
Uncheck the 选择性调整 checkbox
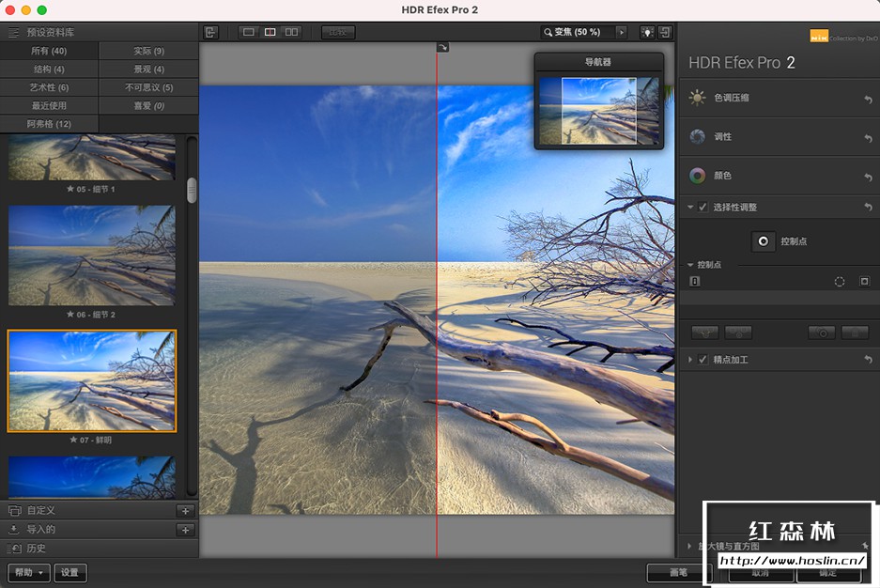(703, 208)
